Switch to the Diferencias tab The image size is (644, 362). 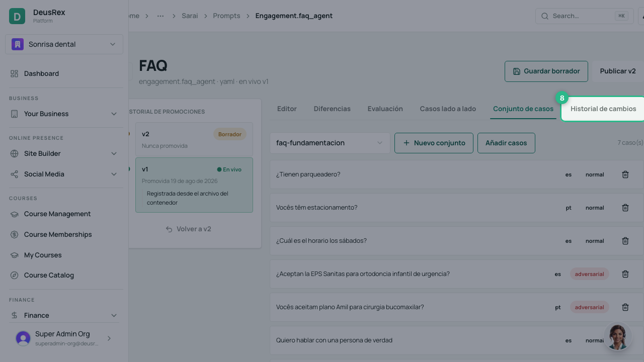(x=332, y=109)
